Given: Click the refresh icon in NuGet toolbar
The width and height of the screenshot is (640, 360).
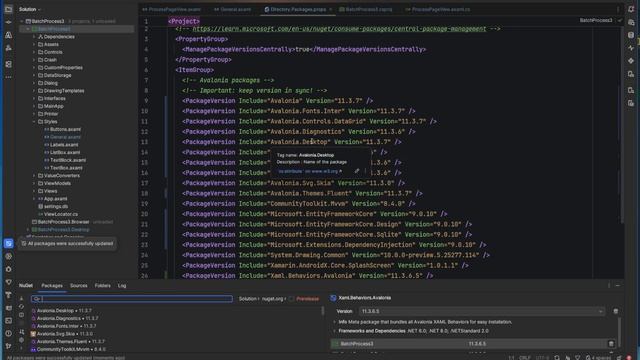Looking at the screenshot, I should coord(22,307).
